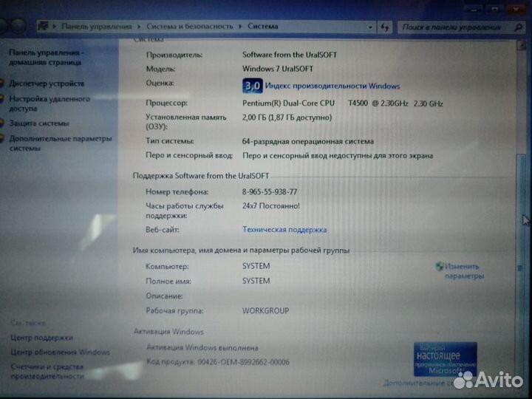The image size is (532, 399).
Task: Open Центр поддержки link
Action: [x=41, y=338]
